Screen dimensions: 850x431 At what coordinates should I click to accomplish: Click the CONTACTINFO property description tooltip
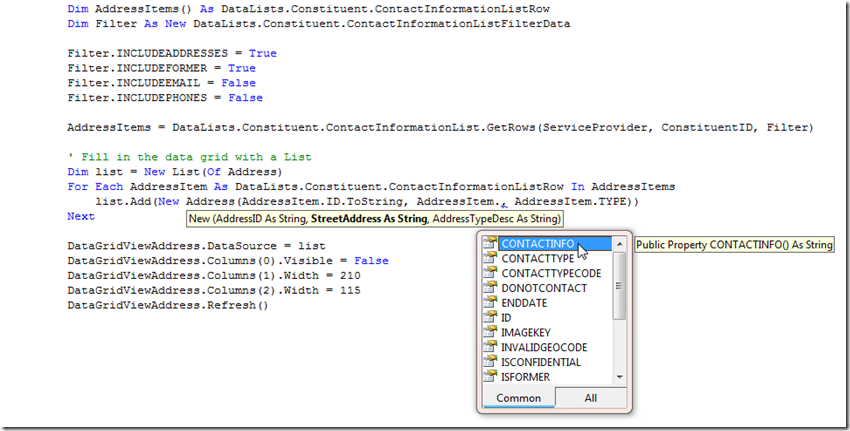734,245
